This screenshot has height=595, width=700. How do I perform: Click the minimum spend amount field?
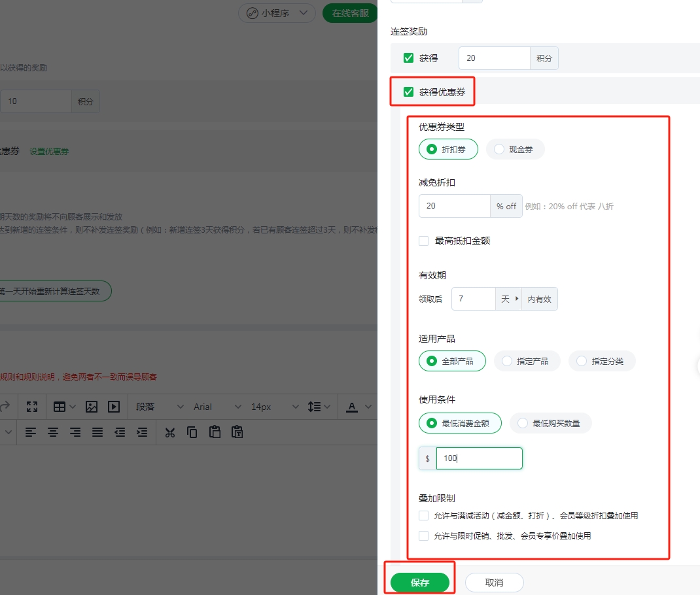click(x=479, y=458)
